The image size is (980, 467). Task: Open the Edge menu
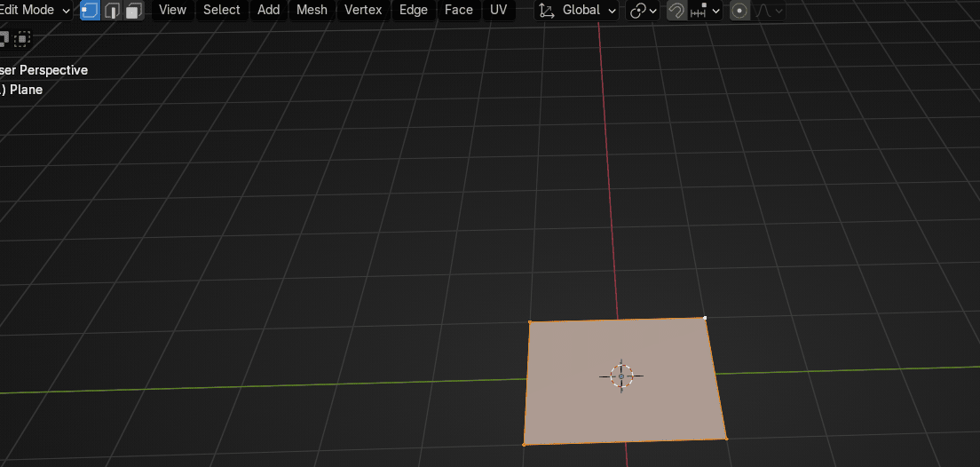coord(413,10)
